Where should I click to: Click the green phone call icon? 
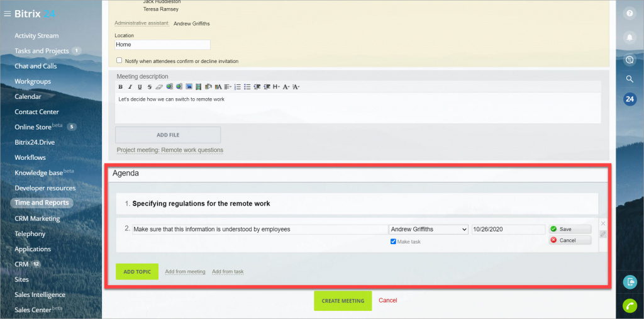629,305
